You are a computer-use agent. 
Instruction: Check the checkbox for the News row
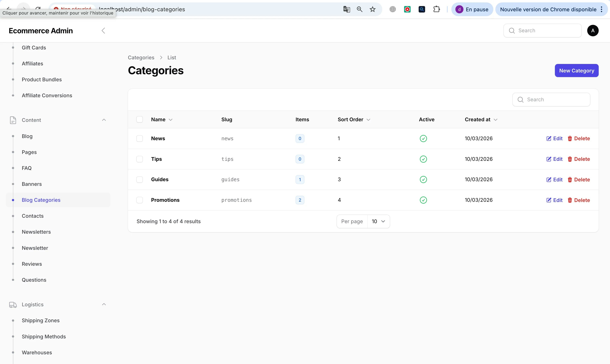(x=140, y=138)
